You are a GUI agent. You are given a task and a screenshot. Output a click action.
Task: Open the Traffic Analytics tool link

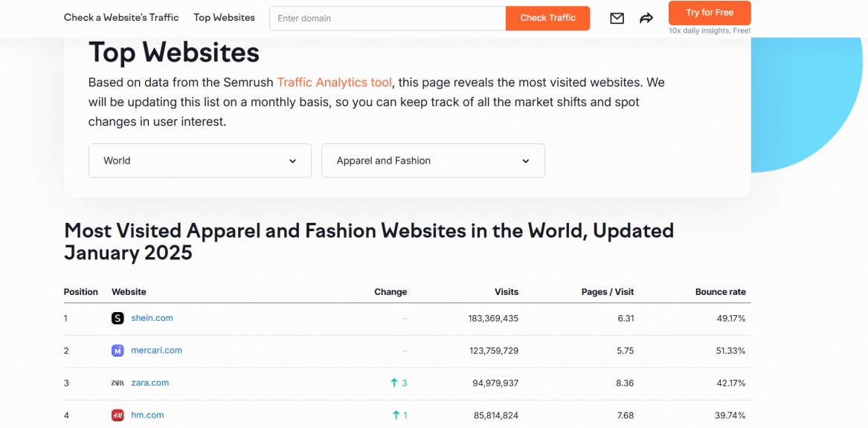[334, 82]
